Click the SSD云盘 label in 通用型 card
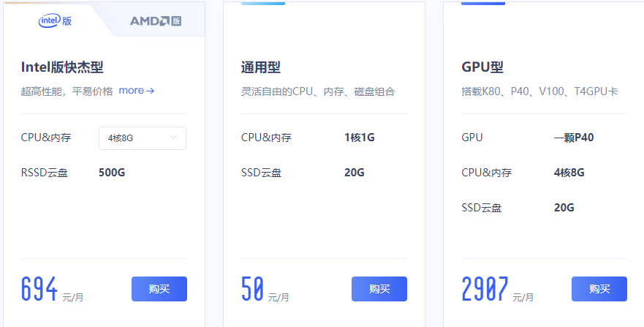 pos(261,173)
